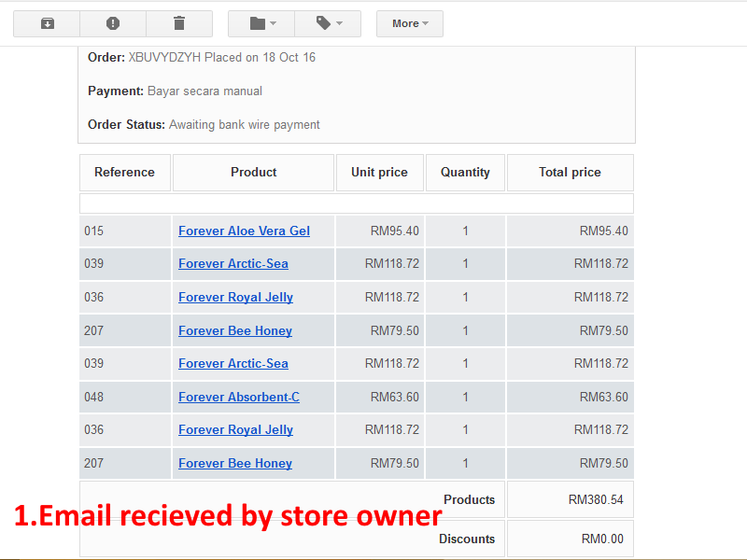Archive the email with the archive icon
Screen dimensions: 747x560
pyautogui.click(x=47, y=23)
